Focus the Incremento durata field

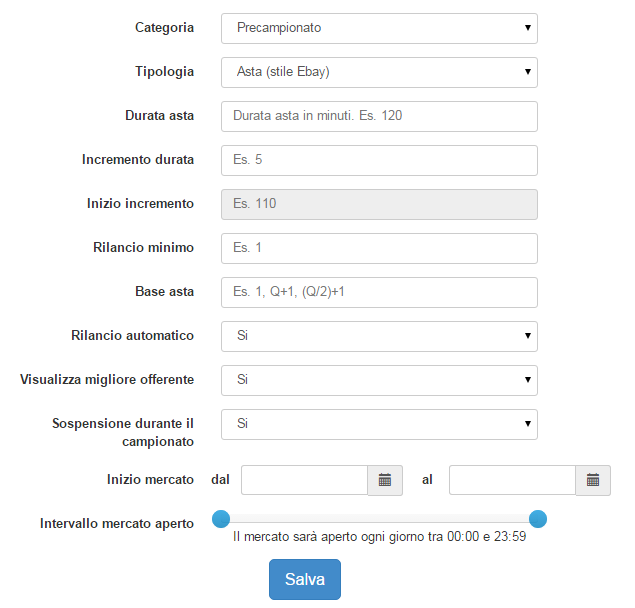click(x=379, y=160)
